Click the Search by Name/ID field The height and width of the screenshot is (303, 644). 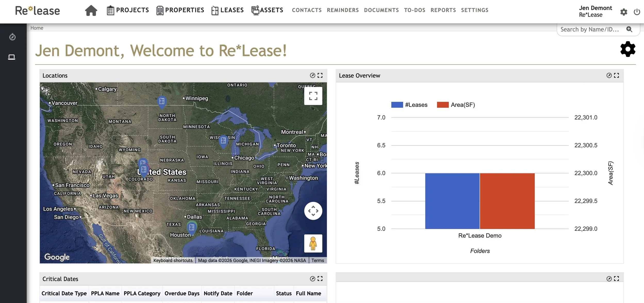589,29
